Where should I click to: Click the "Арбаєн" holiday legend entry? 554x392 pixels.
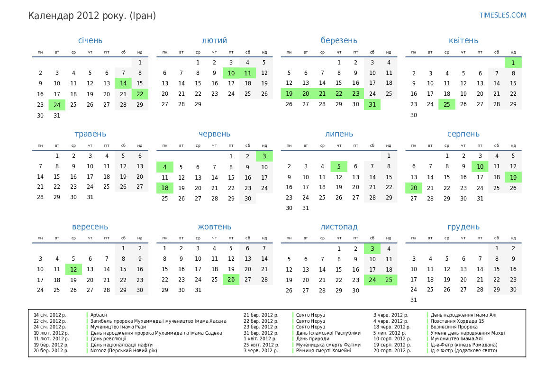(99, 315)
